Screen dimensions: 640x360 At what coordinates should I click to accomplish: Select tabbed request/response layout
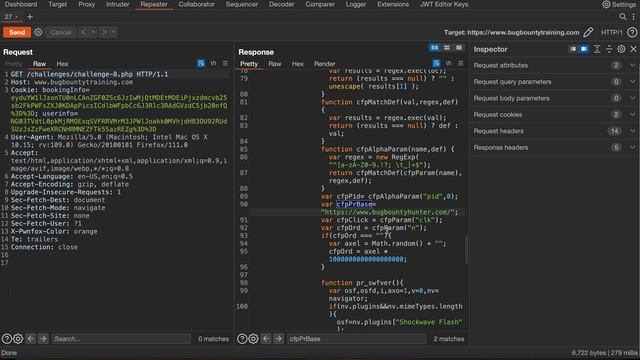tap(459, 48)
